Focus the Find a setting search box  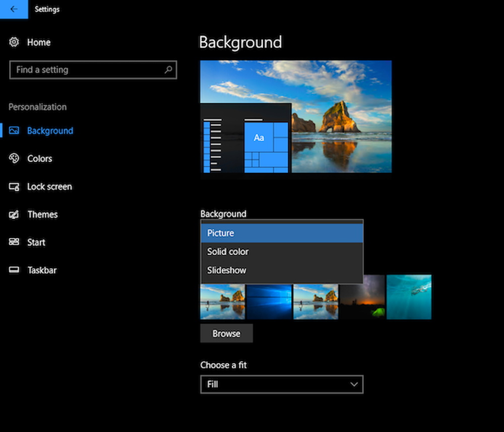(86, 70)
